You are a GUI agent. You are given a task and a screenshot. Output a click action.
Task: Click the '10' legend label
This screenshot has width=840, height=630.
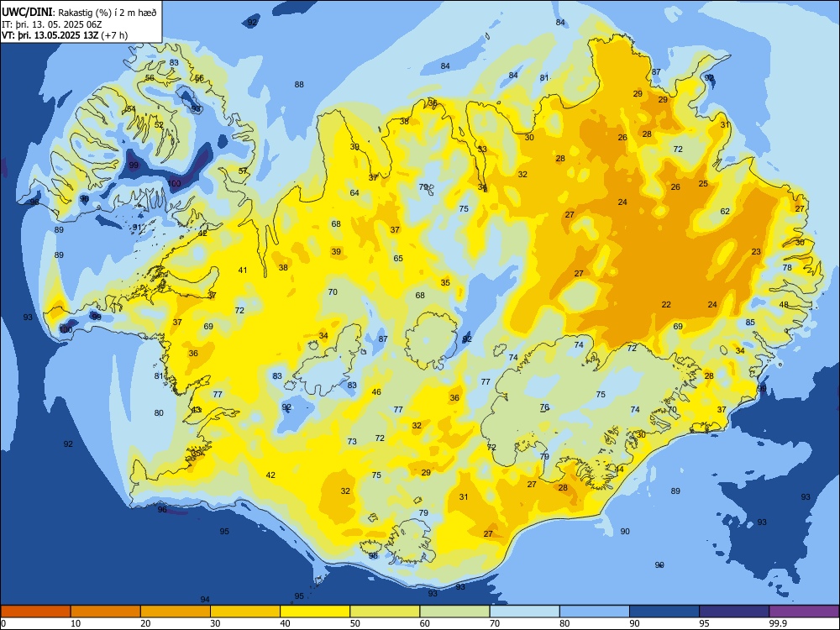coord(76,623)
